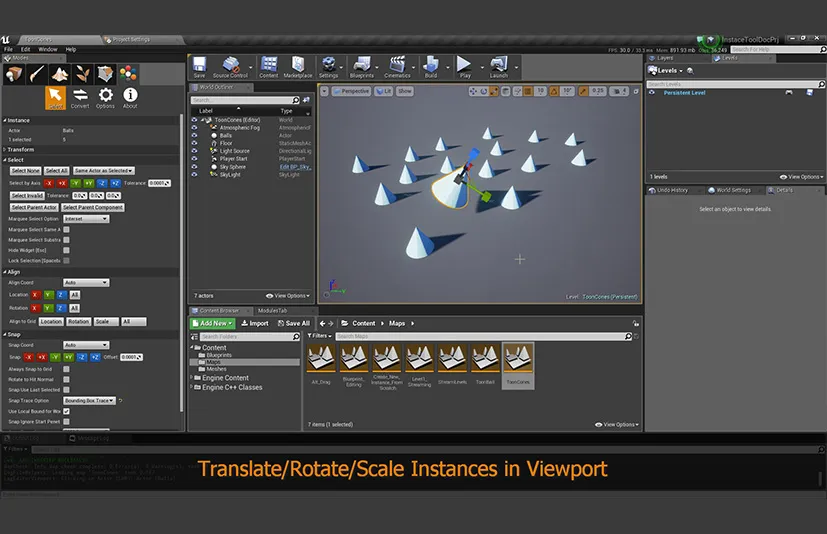827x534 pixels.
Task: Activate the Select arrow tool
Action: (x=55, y=98)
